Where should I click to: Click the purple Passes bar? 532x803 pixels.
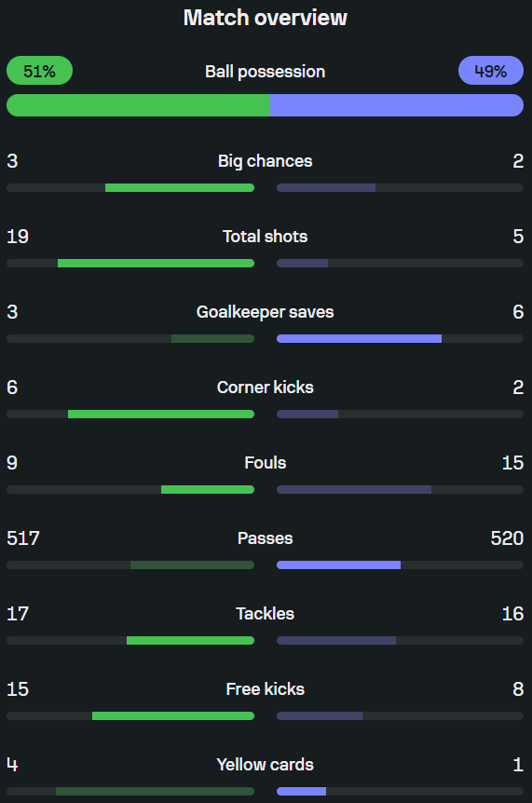338,565
